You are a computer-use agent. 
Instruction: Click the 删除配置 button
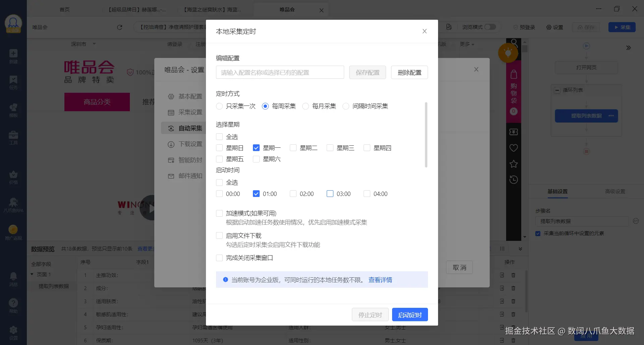(x=410, y=72)
